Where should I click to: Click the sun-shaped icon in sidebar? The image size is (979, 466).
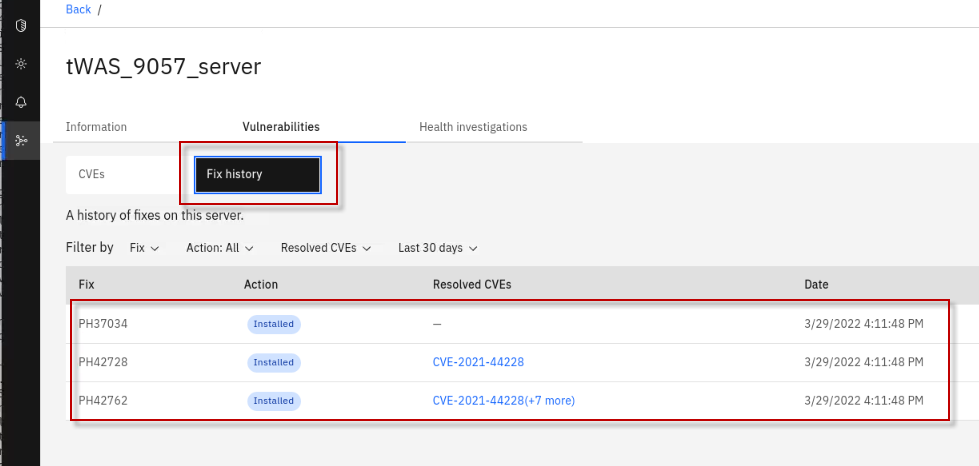point(21,64)
